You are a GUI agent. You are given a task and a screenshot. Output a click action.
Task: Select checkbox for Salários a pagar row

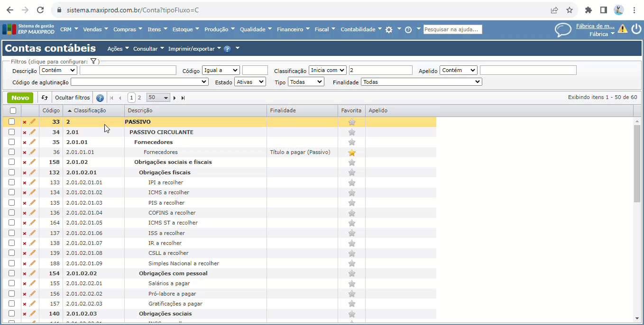(12, 284)
